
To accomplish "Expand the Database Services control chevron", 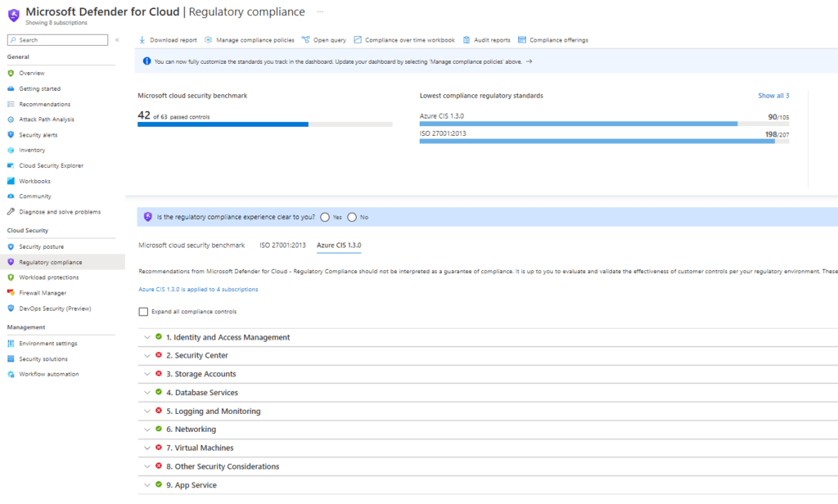I will (147, 393).
